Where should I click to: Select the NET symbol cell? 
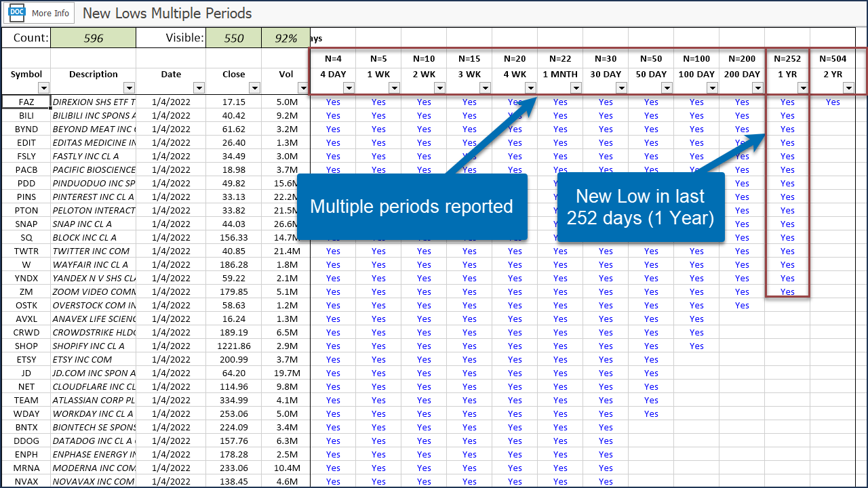tap(26, 386)
